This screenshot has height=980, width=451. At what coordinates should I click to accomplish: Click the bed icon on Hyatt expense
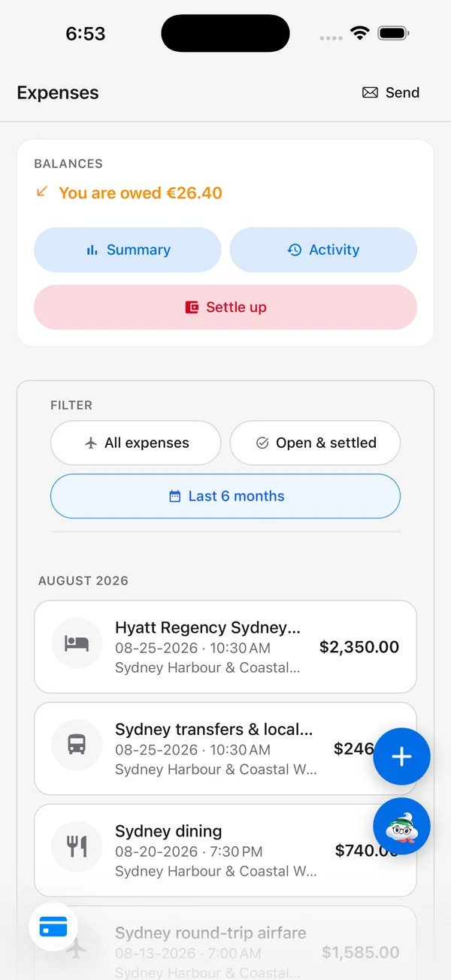pos(77,643)
